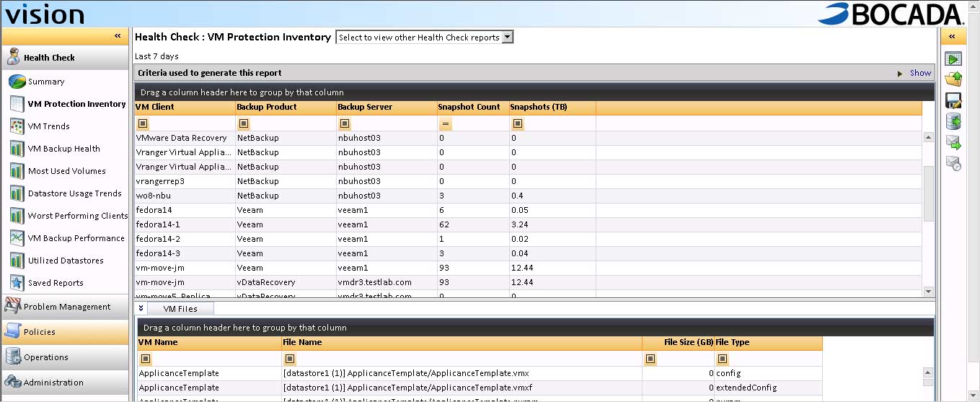Click the send email icon with green arrow

(953, 142)
